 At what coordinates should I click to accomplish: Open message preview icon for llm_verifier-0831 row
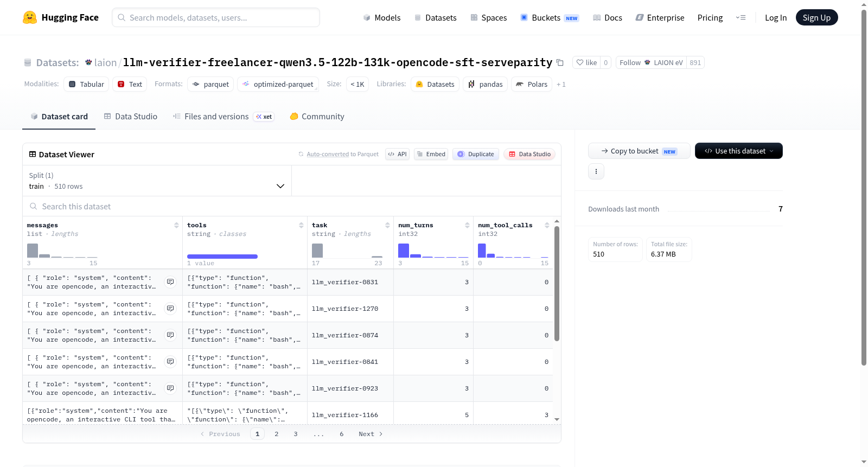click(x=170, y=282)
